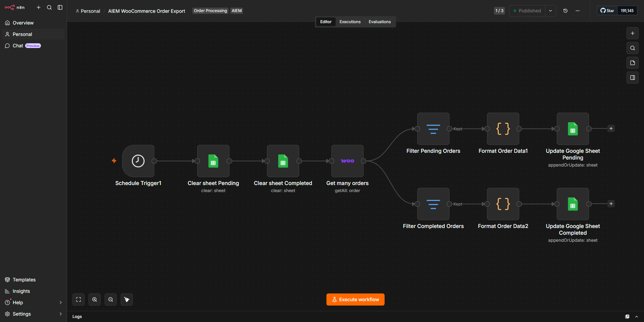Select the Schedule Trigger1 clock node

coord(138,161)
